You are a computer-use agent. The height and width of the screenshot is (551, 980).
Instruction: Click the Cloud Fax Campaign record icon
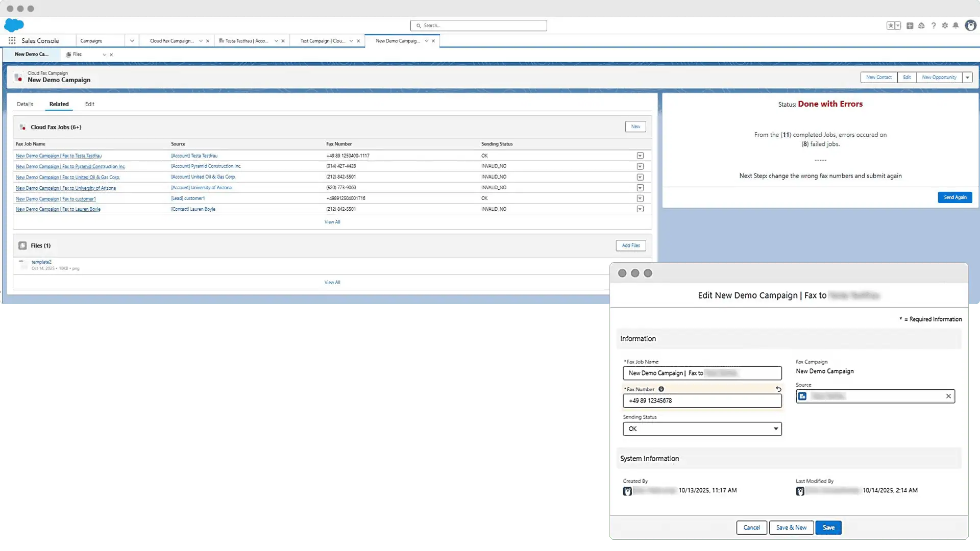[18, 77]
